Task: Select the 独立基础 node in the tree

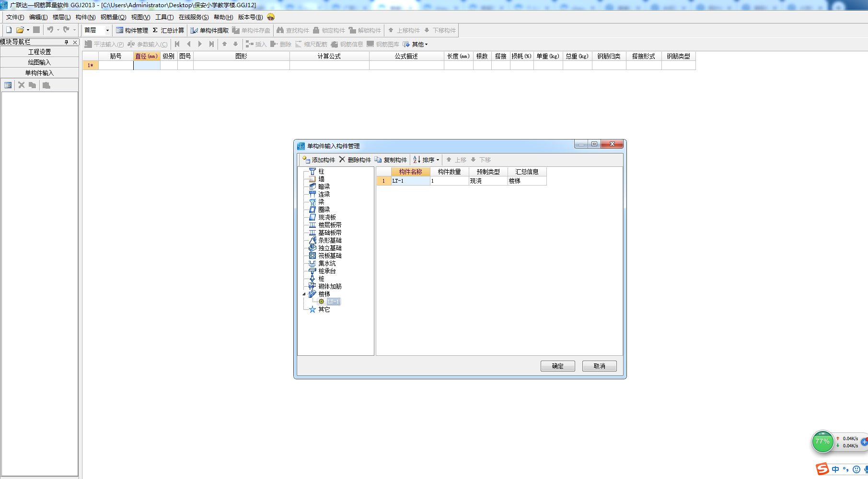Action: (330, 248)
